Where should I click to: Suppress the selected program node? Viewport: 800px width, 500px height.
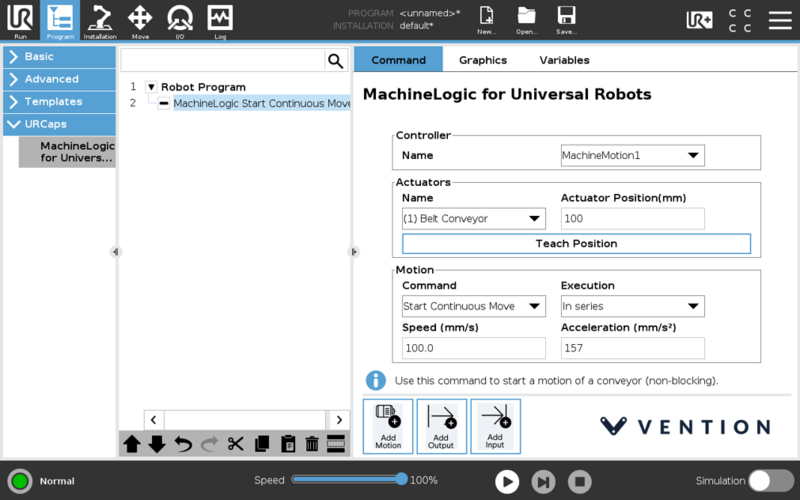pos(336,444)
